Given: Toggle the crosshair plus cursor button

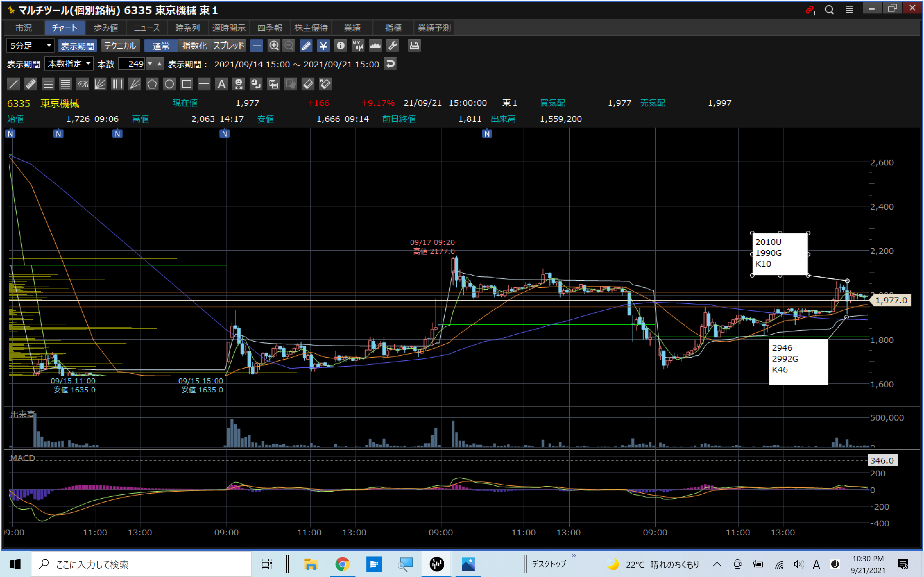Looking at the screenshot, I should [x=257, y=46].
